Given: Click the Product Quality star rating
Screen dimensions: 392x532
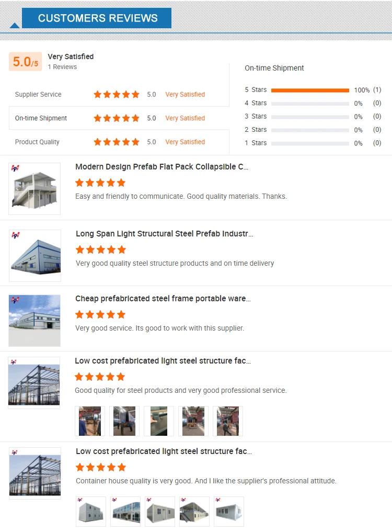Looking at the screenshot, I should point(117,142).
